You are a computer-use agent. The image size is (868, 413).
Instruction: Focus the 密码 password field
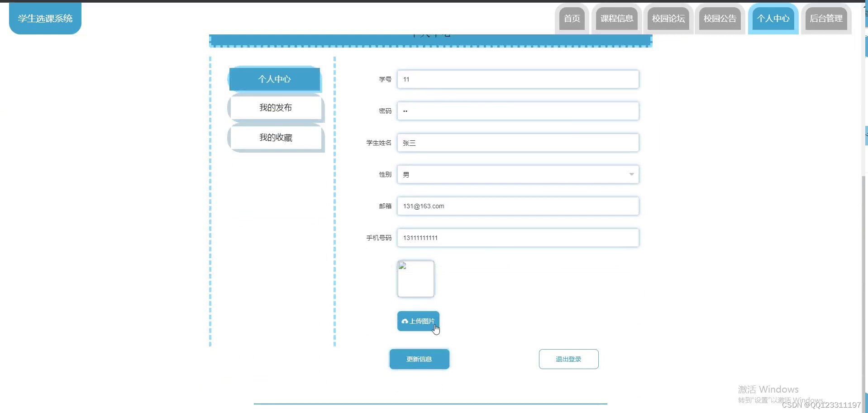coord(518,111)
